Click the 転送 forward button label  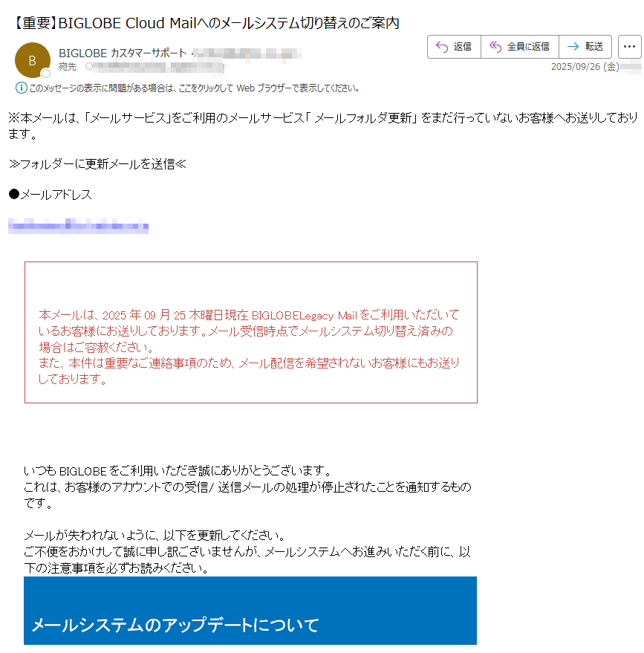pyautogui.click(x=594, y=47)
